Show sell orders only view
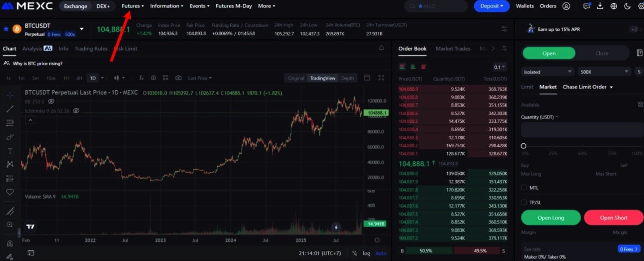 tap(424, 67)
